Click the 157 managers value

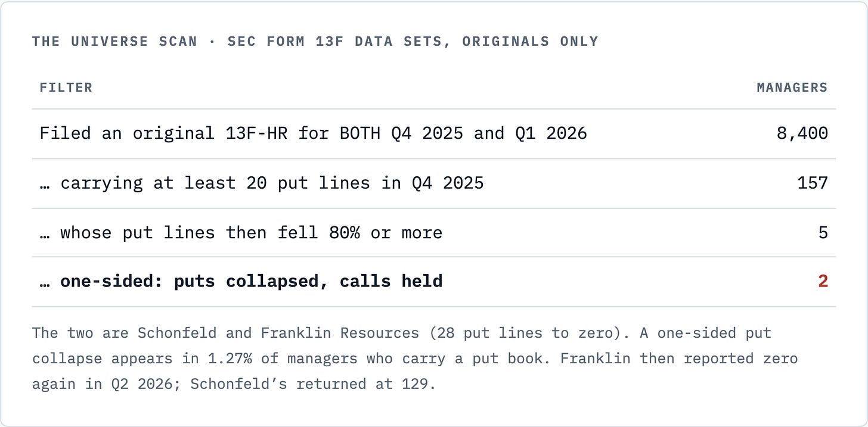tap(813, 183)
